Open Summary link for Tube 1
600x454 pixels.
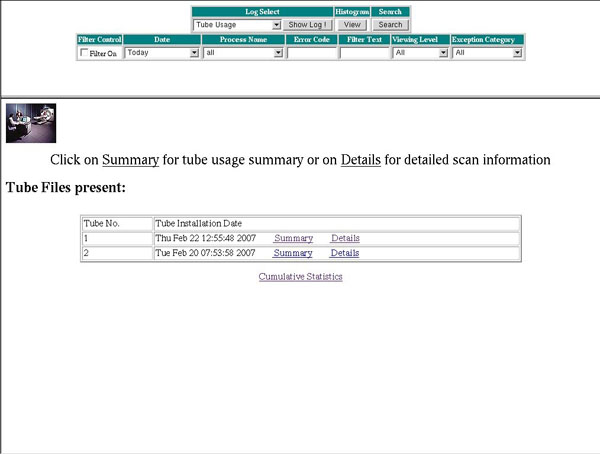point(293,238)
